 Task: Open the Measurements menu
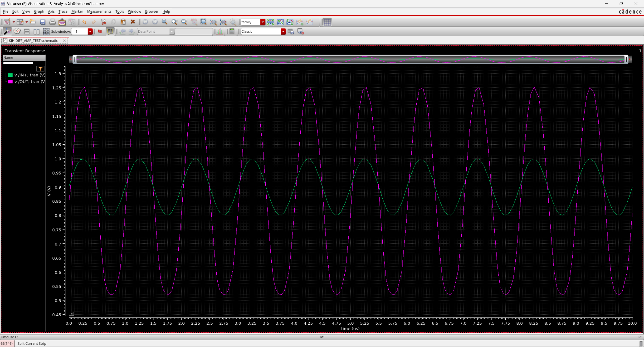pyautogui.click(x=99, y=12)
